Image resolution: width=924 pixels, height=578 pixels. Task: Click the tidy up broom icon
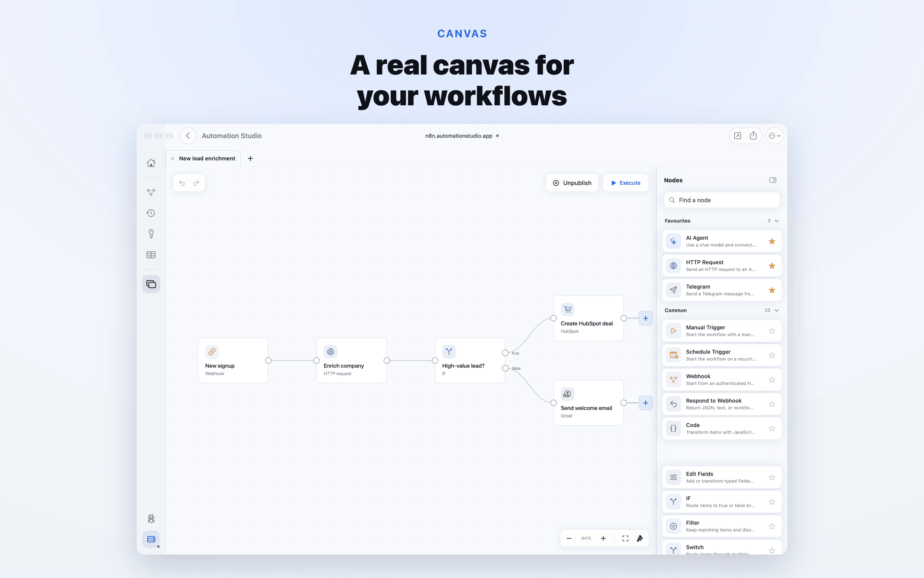point(640,538)
